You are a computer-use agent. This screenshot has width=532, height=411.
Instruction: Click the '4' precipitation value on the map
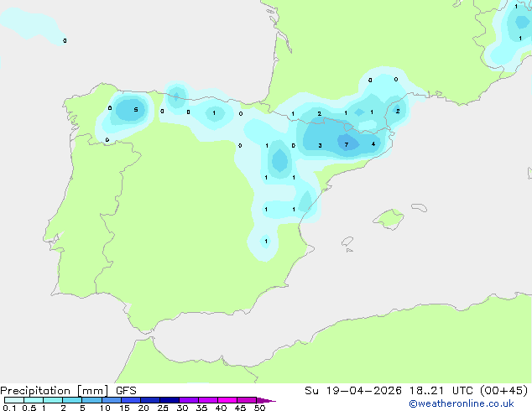tap(373, 144)
